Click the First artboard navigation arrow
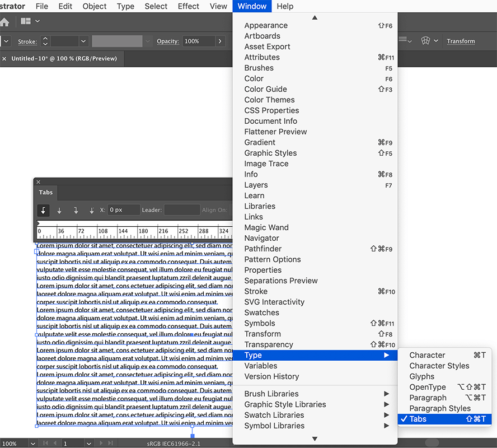 coord(45,443)
